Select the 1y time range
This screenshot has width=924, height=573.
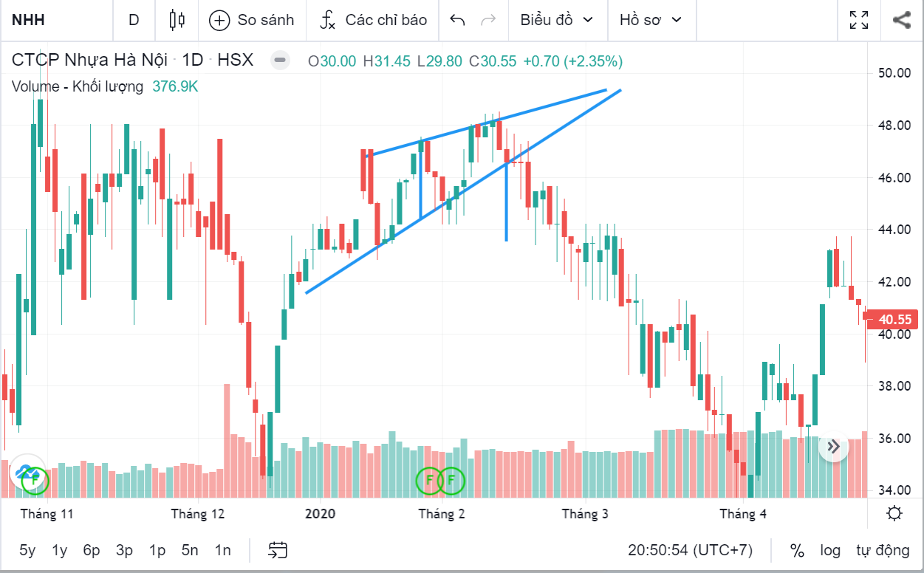tap(60, 550)
